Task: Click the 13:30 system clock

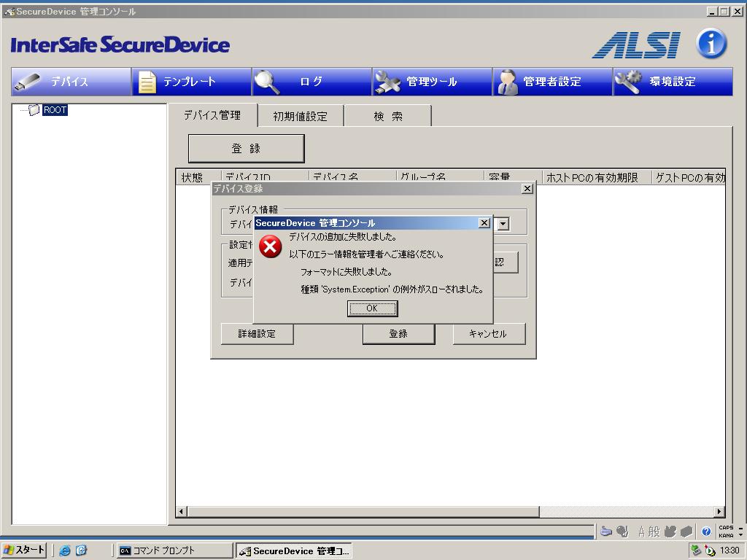Action: (729, 551)
